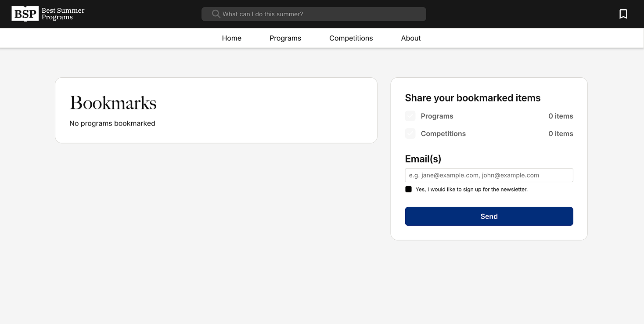This screenshot has height=324, width=644.
Task: Go to the Home nav item
Action: pos(232,38)
